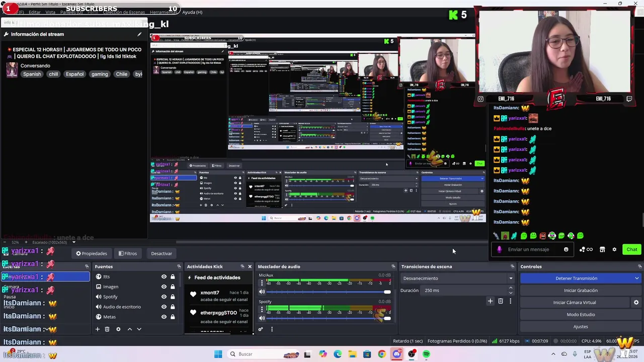Image resolution: width=644 pixels, height=362 pixels.
Task: Add a scene transition plus icon
Action: pos(490,301)
